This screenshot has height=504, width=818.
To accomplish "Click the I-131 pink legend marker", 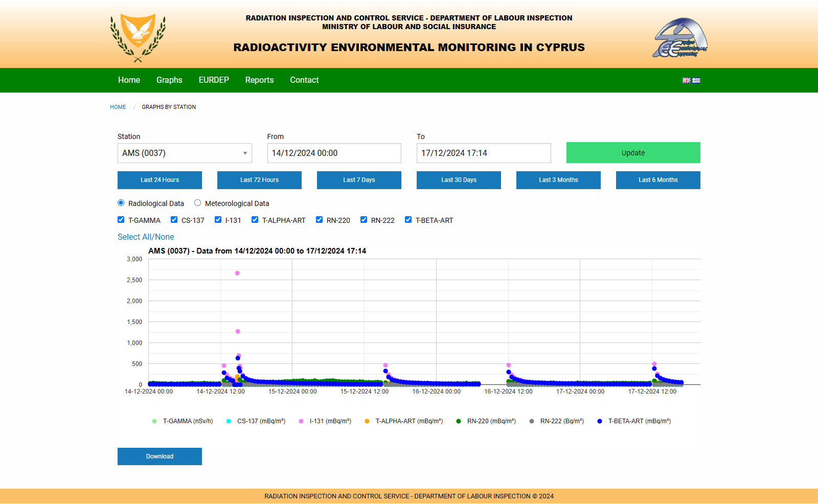I will tap(301, 421).
